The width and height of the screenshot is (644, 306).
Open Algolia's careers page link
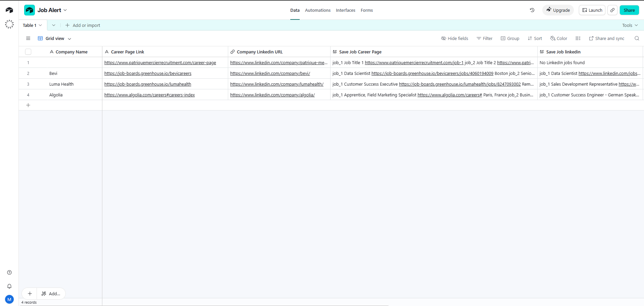[150, 95]
